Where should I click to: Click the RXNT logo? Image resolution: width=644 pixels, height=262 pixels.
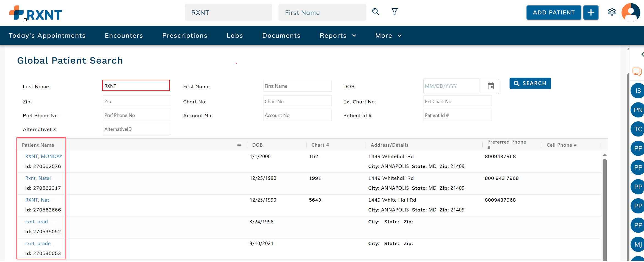[36, 13]
